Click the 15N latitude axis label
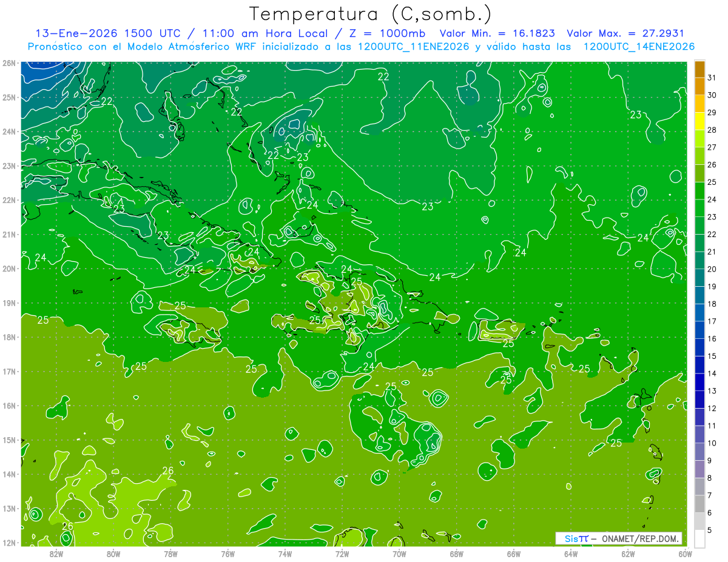728x562 pixels. point(8,440)
